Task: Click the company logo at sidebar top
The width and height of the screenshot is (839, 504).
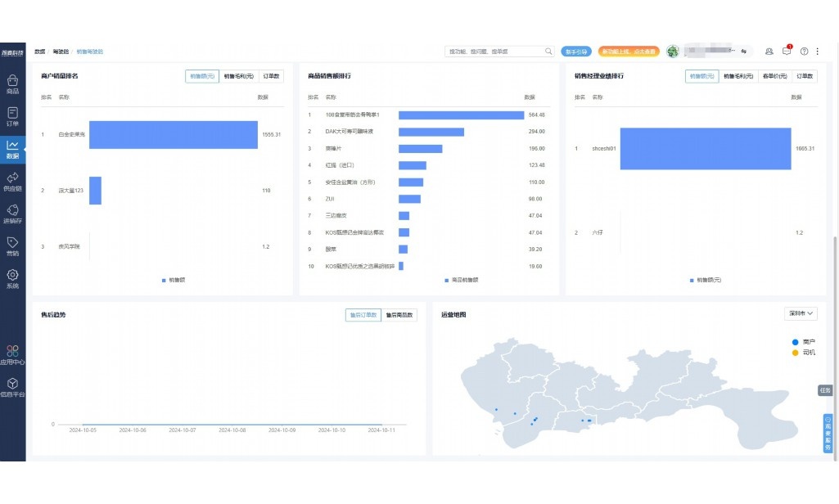Action: click(12, 52)
